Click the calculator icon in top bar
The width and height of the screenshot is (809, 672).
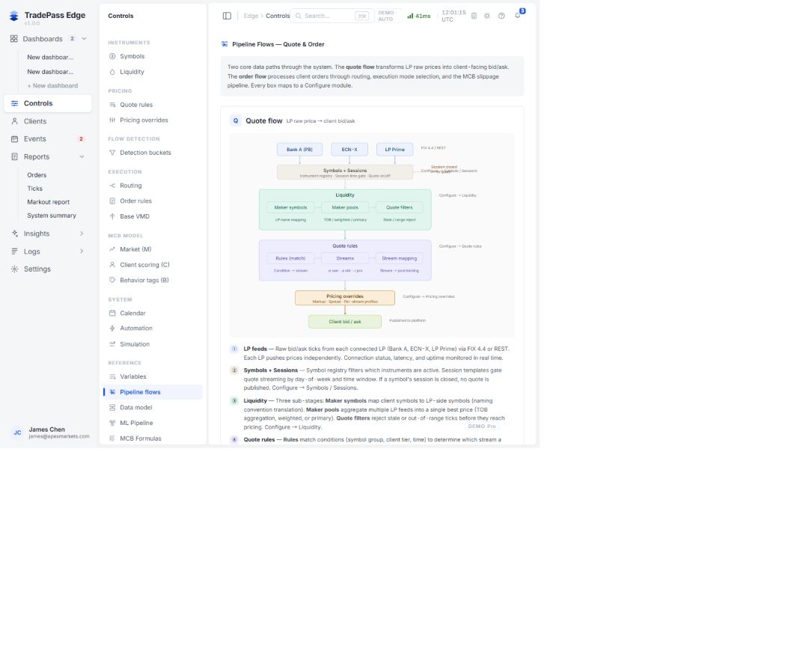(474, 16)
